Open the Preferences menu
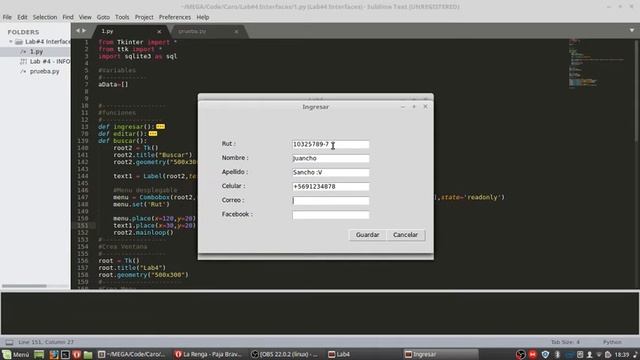This screenshot has height=360, width=640. 175,17
